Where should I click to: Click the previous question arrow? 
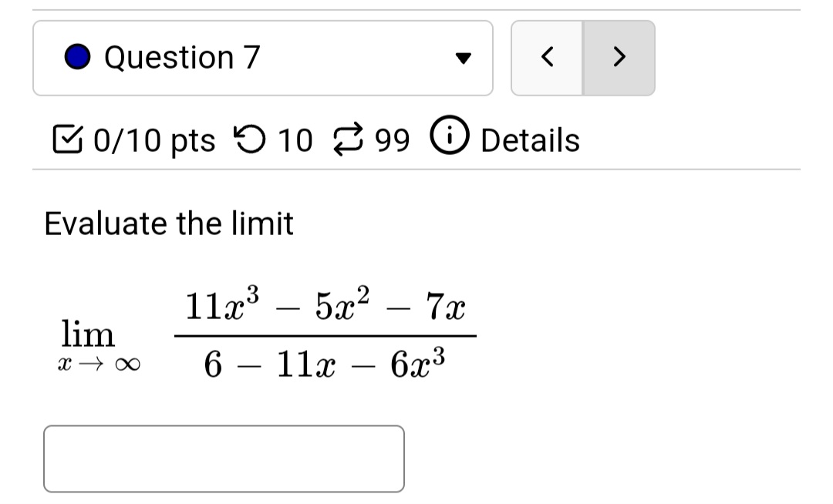[x=548, y=57]
